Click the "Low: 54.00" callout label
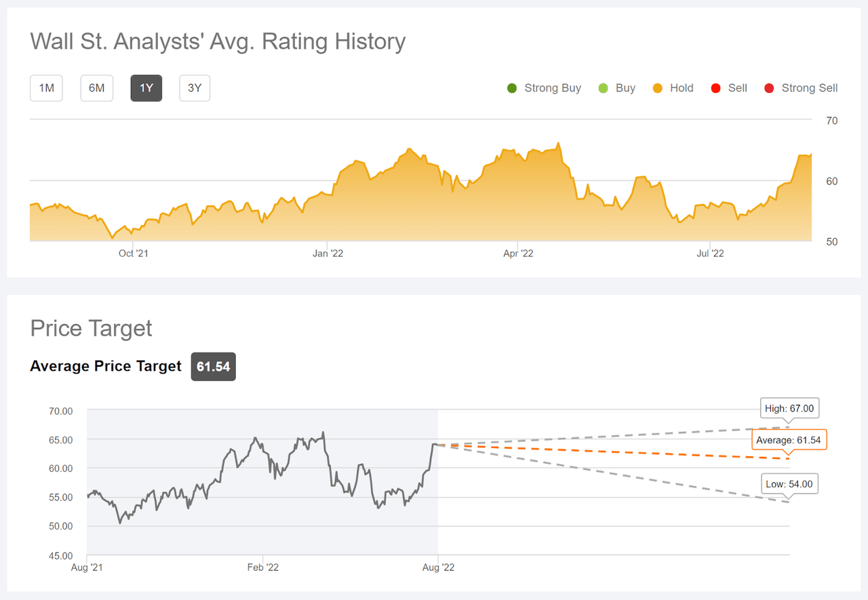 click(789, 483)
